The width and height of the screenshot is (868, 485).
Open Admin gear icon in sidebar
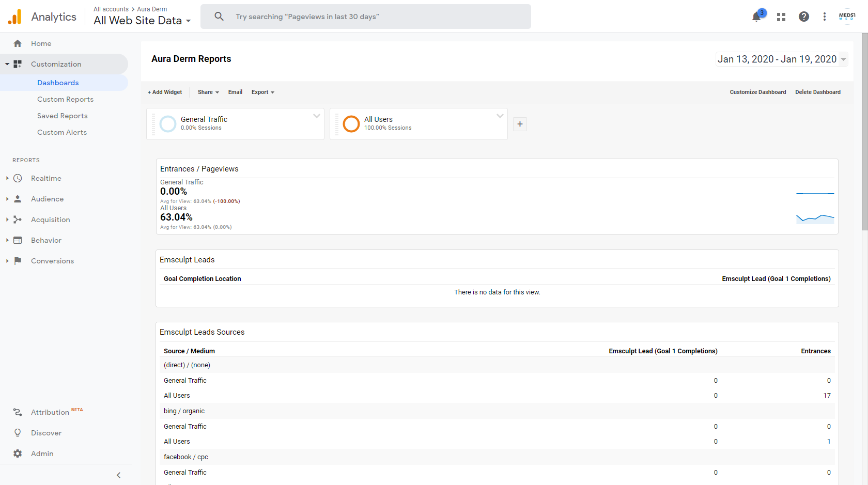pos(18,453)
